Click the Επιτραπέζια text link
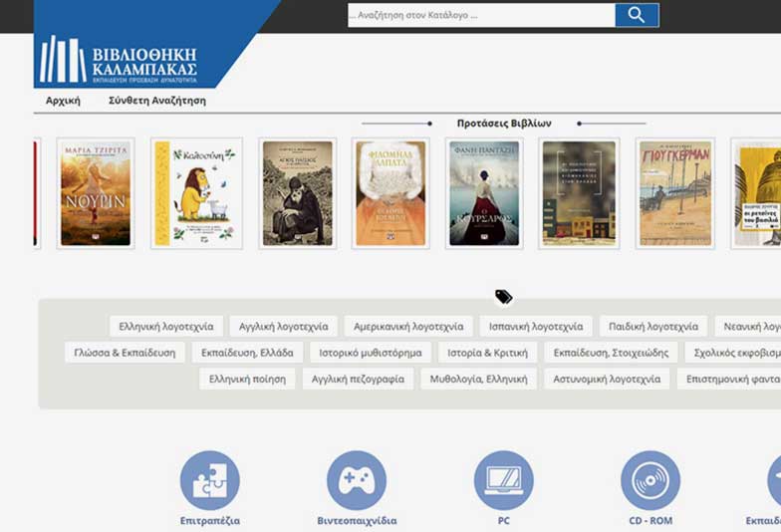781x532 pixels. 209,520
